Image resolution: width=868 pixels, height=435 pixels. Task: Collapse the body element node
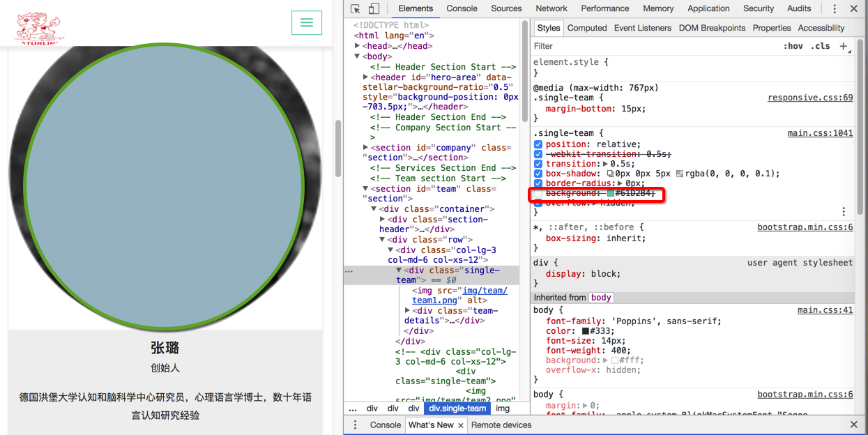358,56
